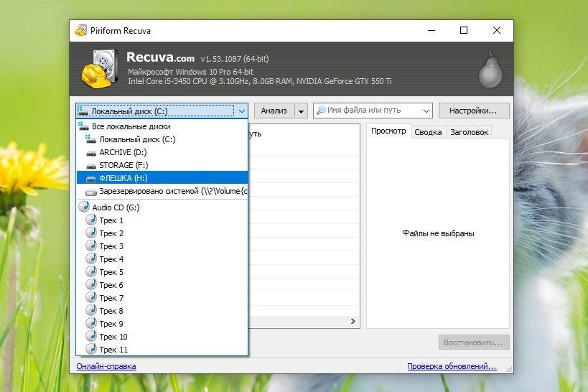The image size is (588, 392).
Task: Click the music disc icon beside Трек 11
Action: [91, 349]
